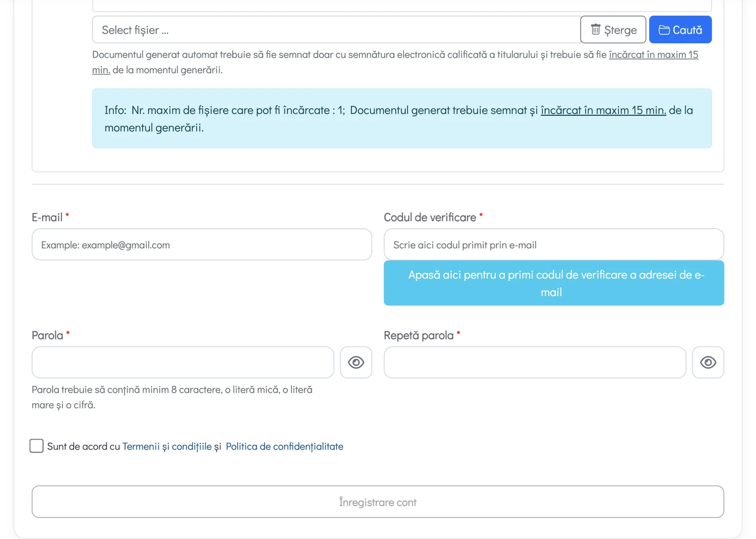This screenshot has height=539, width=756.
Task: Open file browser with Caută button
Action: click(x=680, y=30)
